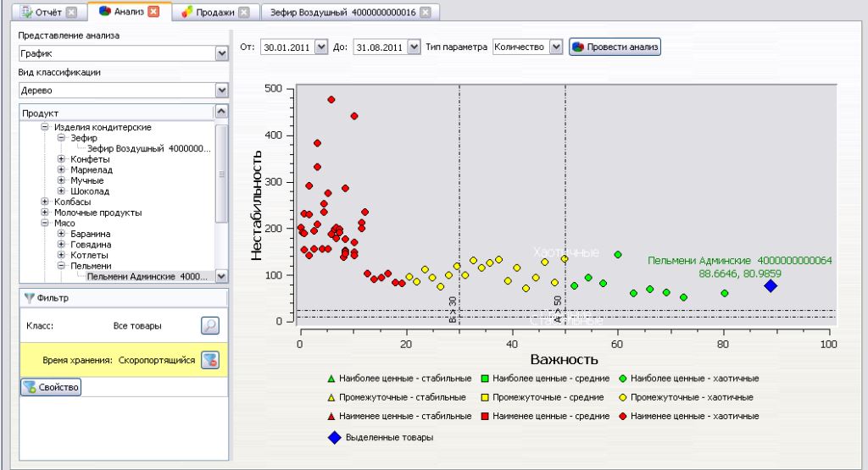Click the Пельмени Админские chart data label
868x470 pixels.
739,267
